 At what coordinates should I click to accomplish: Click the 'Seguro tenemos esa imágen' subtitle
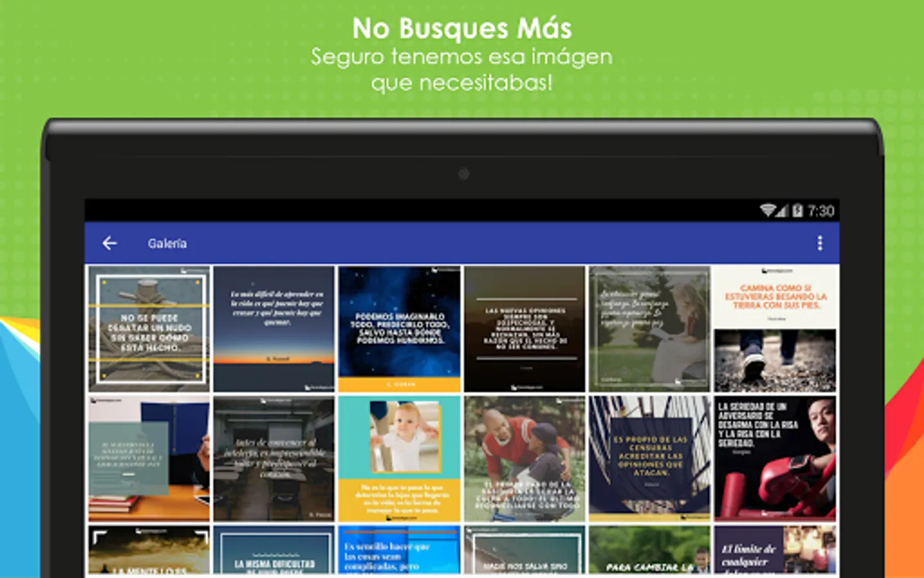(x=462, y=57)
